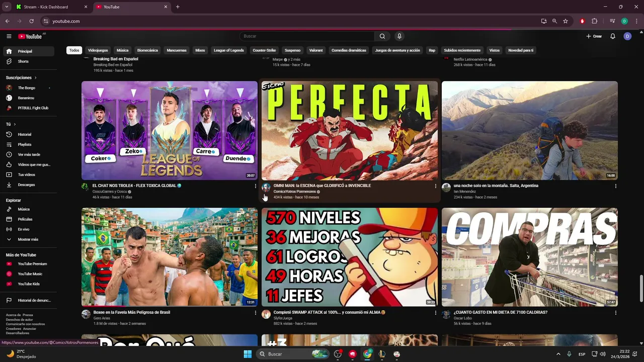Viewport: 644px width, 362px height.
Task: Click the taskbar Buscar search box
Action: [293, 354]
